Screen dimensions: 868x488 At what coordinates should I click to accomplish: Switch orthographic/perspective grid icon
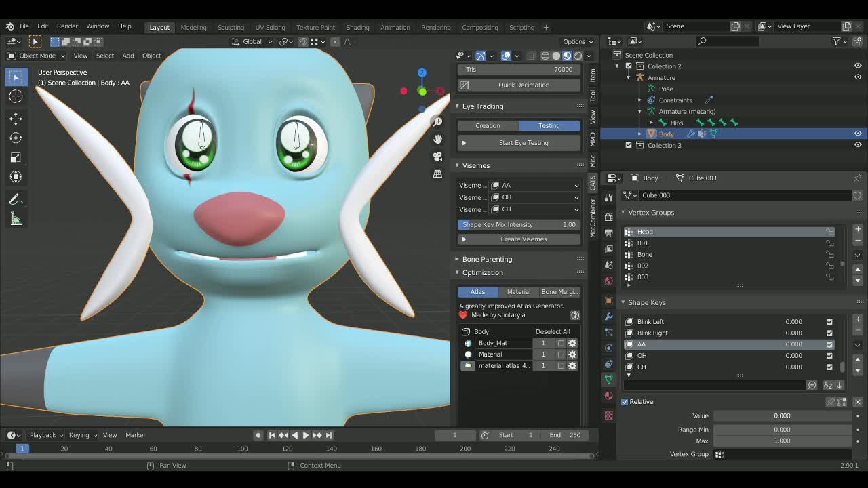pos(438,174)
